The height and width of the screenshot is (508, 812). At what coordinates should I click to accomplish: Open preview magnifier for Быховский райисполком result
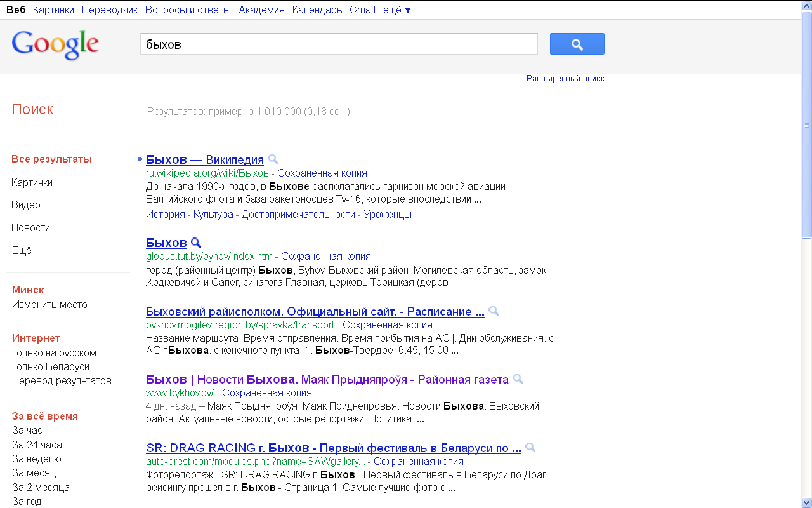[x=494, y=311]
